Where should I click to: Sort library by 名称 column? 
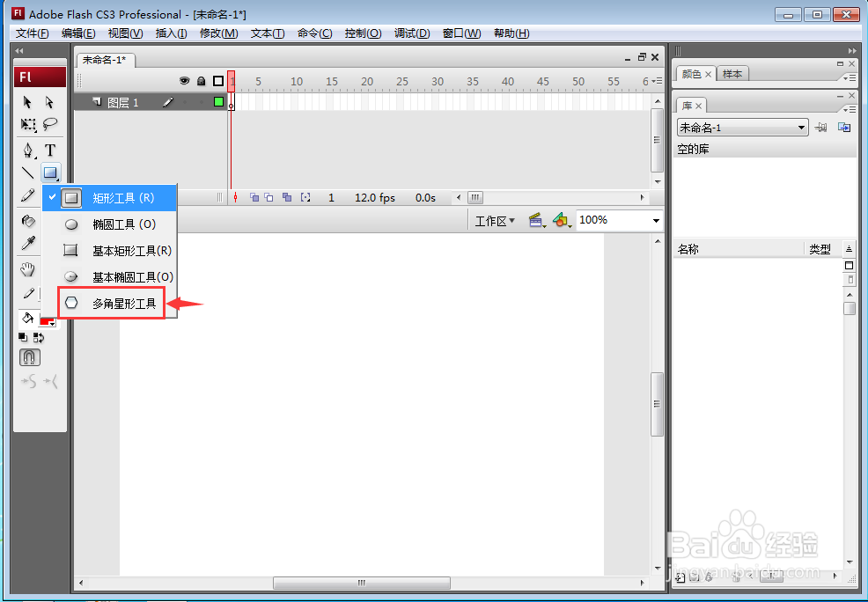(x=739, y=250)
